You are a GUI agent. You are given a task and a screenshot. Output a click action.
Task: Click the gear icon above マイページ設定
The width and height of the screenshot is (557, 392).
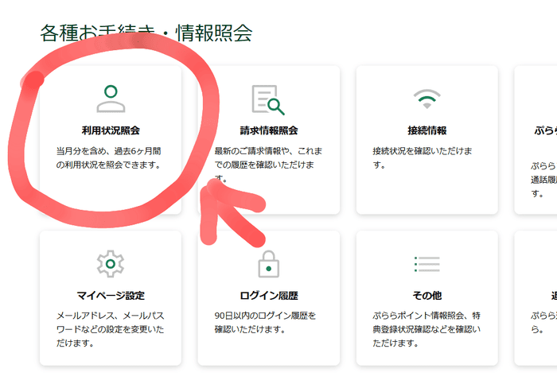111,263
